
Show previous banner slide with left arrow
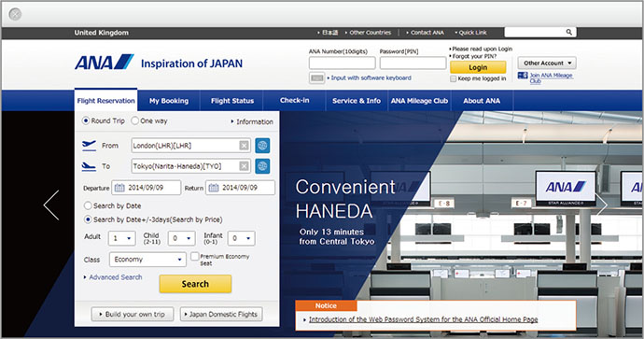pyautogui.click(x=51, y=205)
